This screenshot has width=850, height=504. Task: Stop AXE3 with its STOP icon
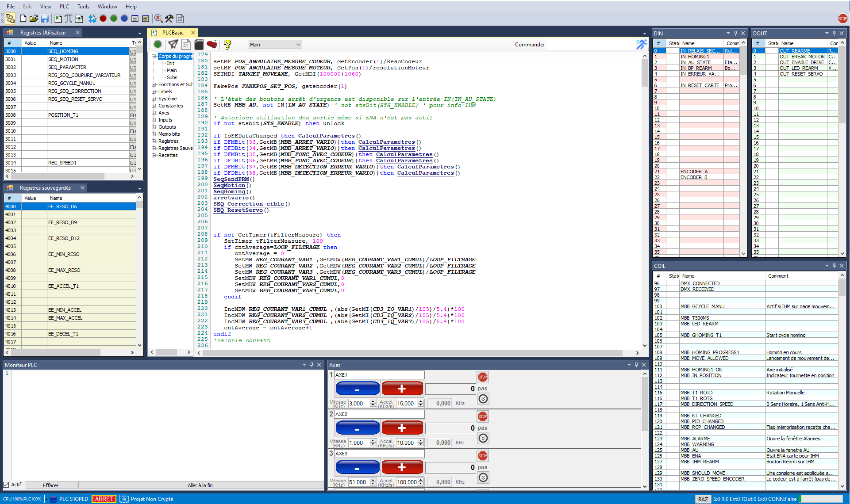[483, 456]
